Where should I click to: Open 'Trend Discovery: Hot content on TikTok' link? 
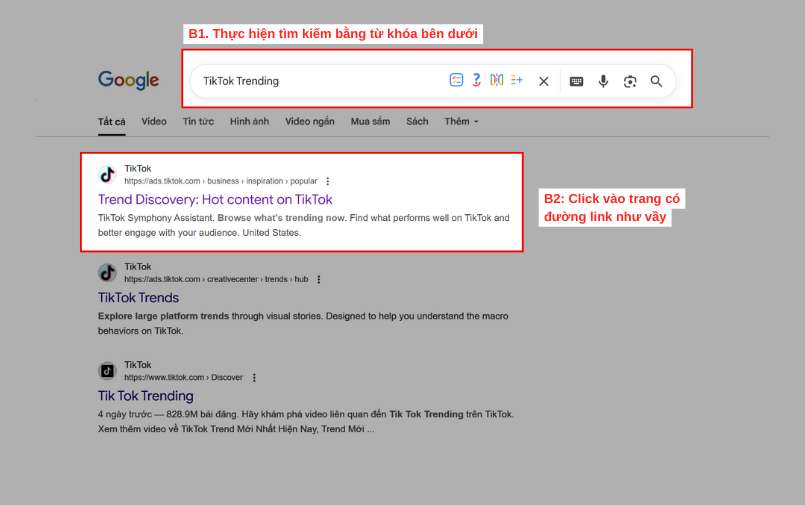[215, 200]
